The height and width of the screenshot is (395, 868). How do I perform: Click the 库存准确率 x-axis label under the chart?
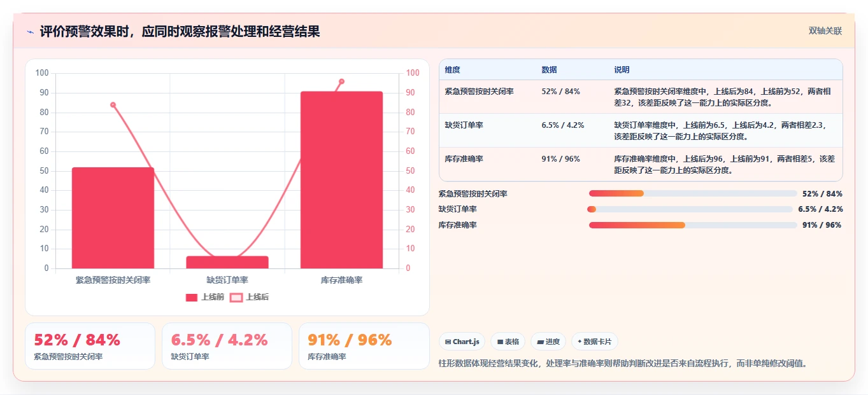[x=342, y=280]
